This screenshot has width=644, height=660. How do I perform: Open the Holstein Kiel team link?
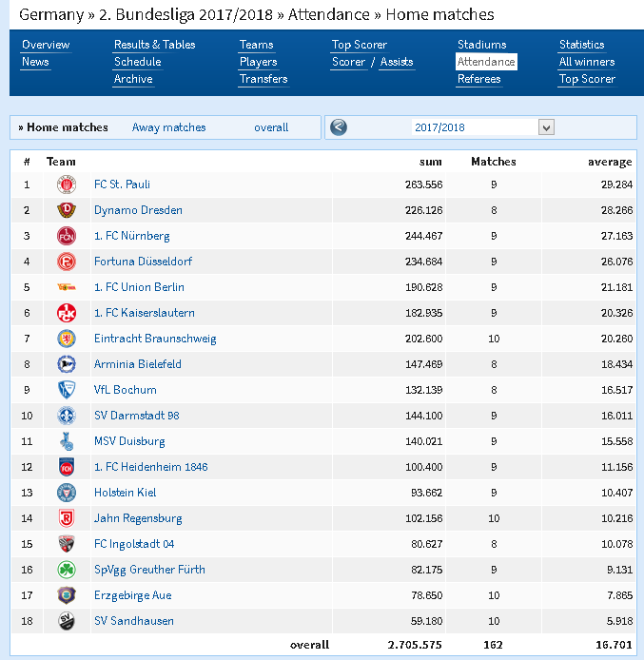point(125,493)
